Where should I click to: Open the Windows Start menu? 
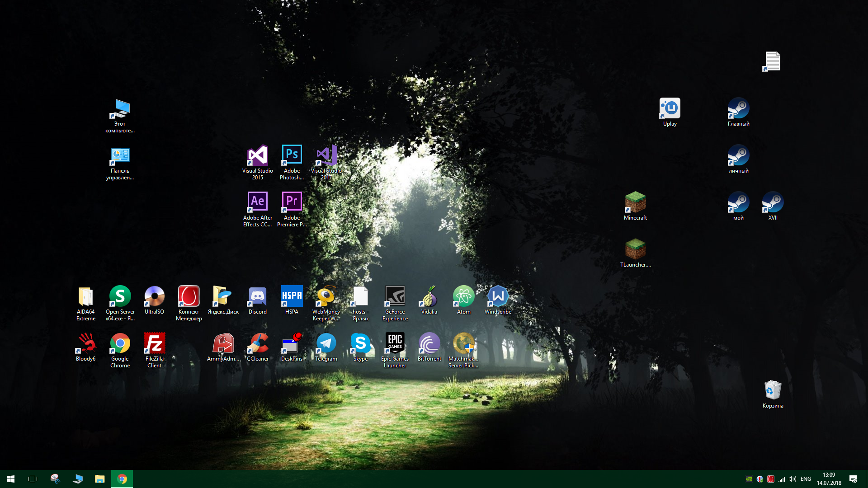click(11, 479)
